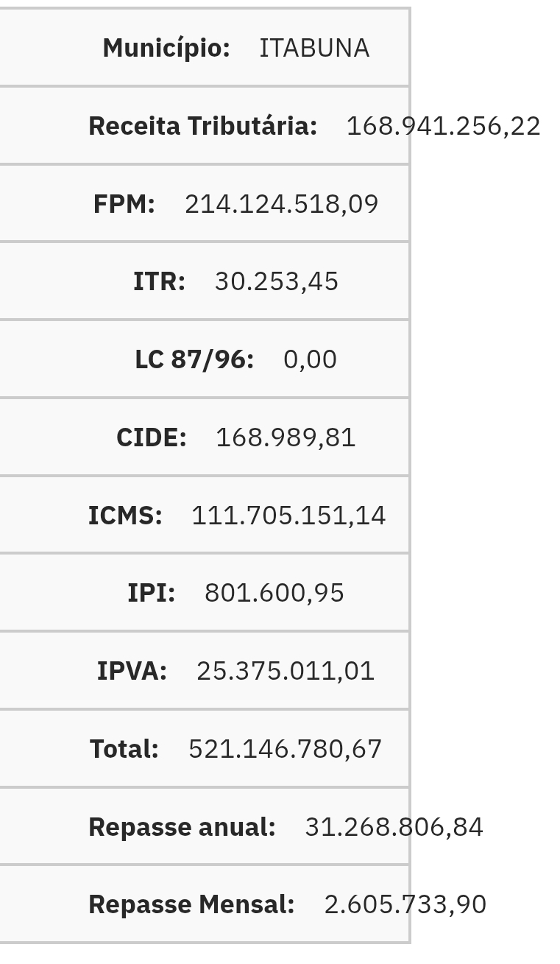Select the 0,00 value
The height and width of the screenshot is (964, 560).
(x=310, y=359)
